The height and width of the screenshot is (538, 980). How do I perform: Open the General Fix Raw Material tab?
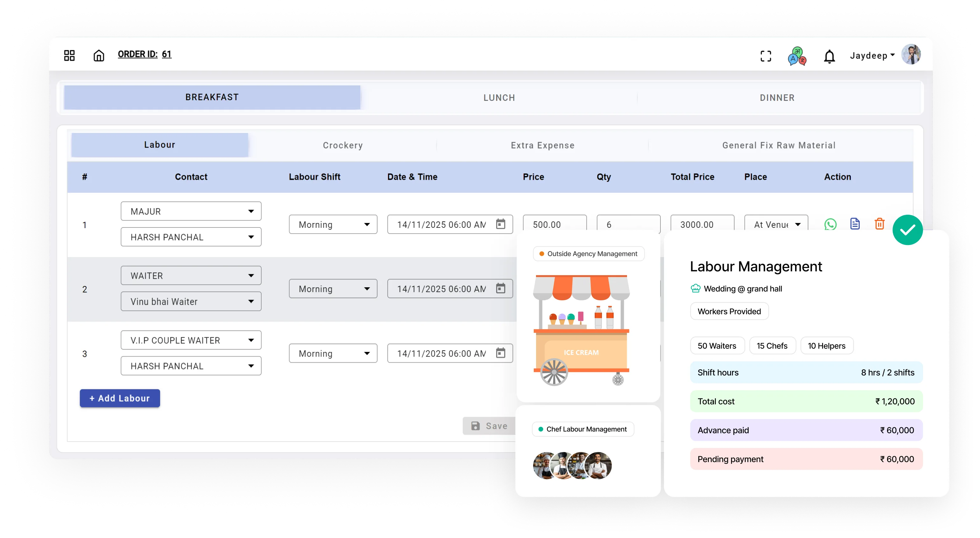(779, 145)
